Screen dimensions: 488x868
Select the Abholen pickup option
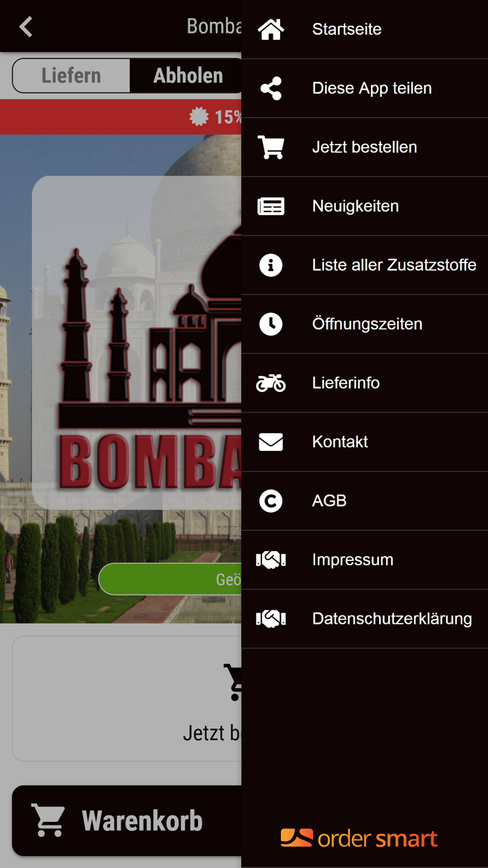tap(187, 75)
